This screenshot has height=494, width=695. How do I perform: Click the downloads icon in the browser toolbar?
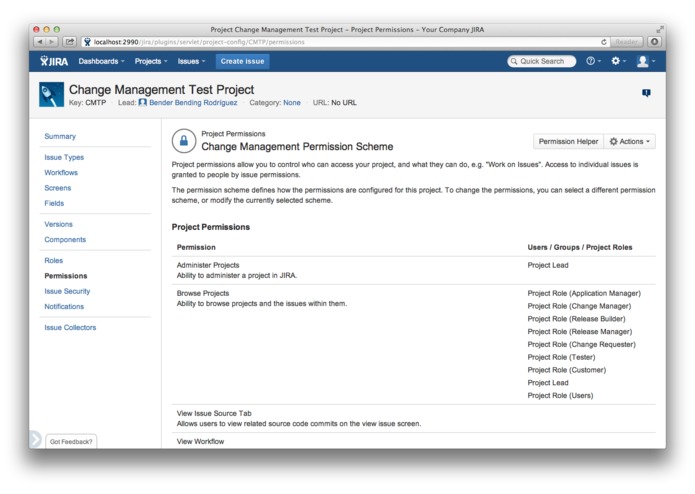click(x=654, y=42)
